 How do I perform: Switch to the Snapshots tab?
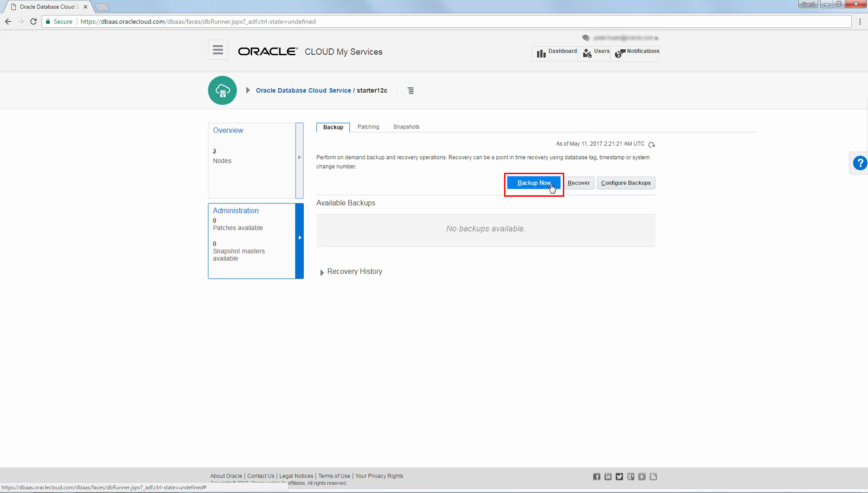click(406, 127)
